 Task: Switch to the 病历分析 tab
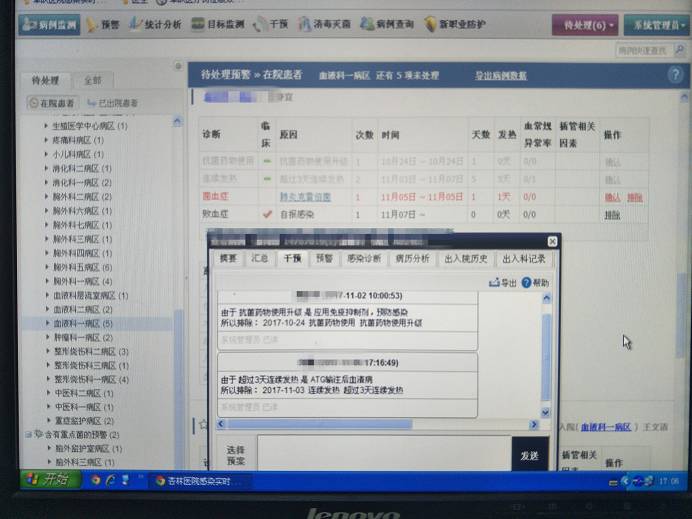coord(411,258)
